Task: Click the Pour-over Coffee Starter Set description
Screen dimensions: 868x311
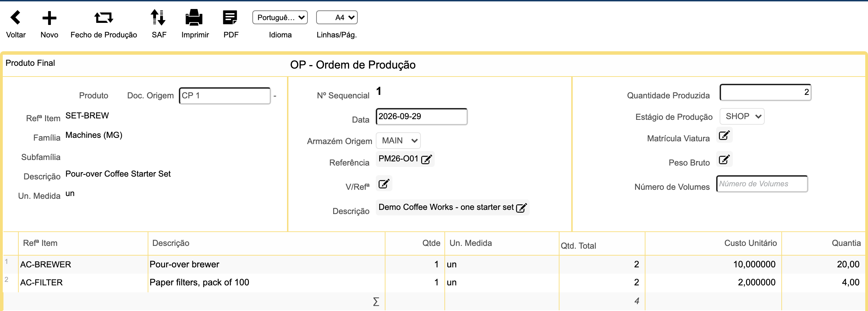Action: [x=118, y=174]
